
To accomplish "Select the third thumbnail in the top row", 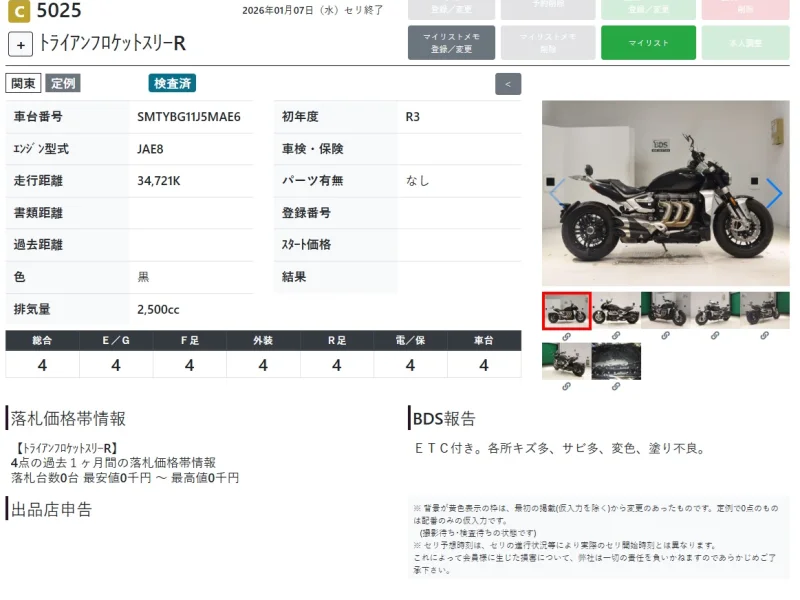I will click(x=665, y=310).
